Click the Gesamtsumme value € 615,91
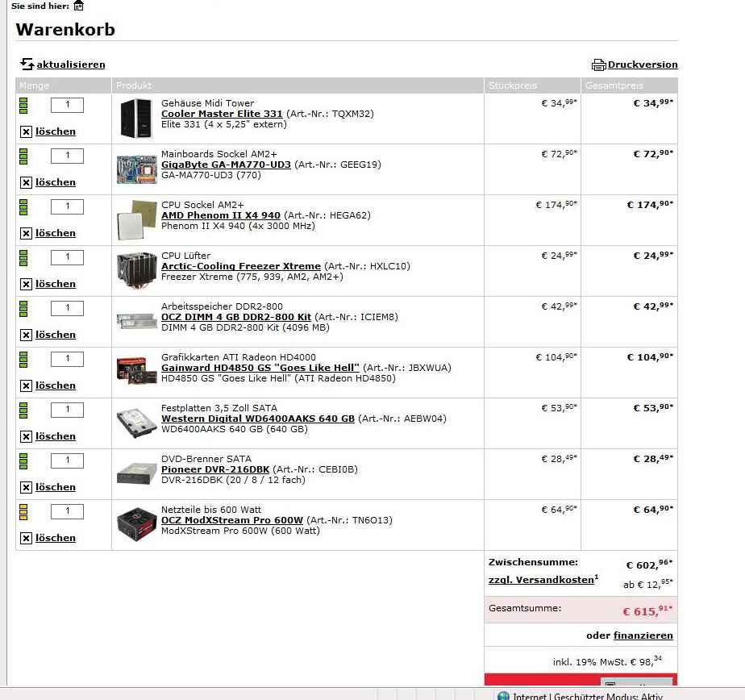The height and width of the screenshot is (700, 745). click(647, 610)
